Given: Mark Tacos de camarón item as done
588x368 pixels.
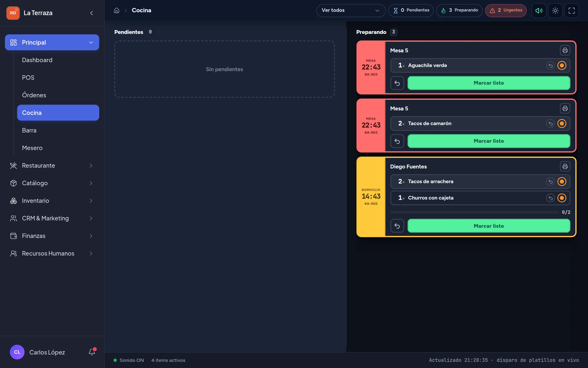Looking at the screenshot, I should 562,123.
